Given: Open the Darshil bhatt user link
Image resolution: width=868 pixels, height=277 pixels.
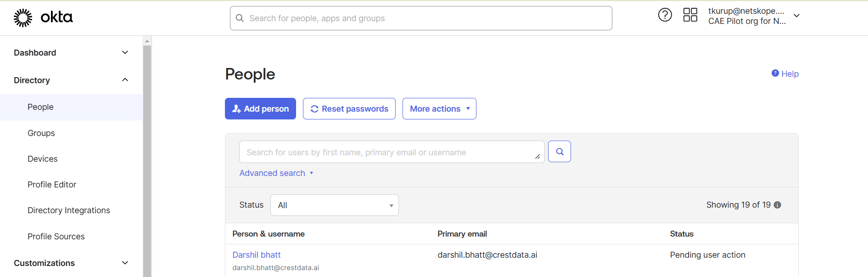Looking at the screenshot, I should [x=257, y=255].
